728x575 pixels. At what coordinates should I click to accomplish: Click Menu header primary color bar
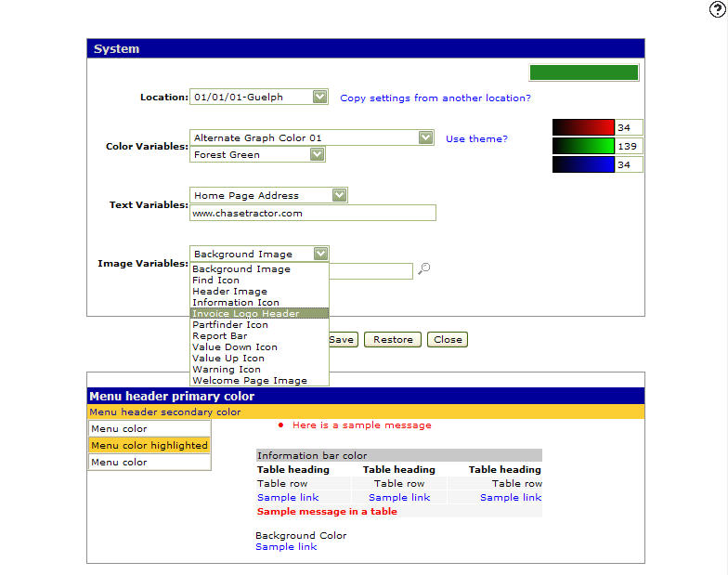pyautogui.click(x=366, y=396)
